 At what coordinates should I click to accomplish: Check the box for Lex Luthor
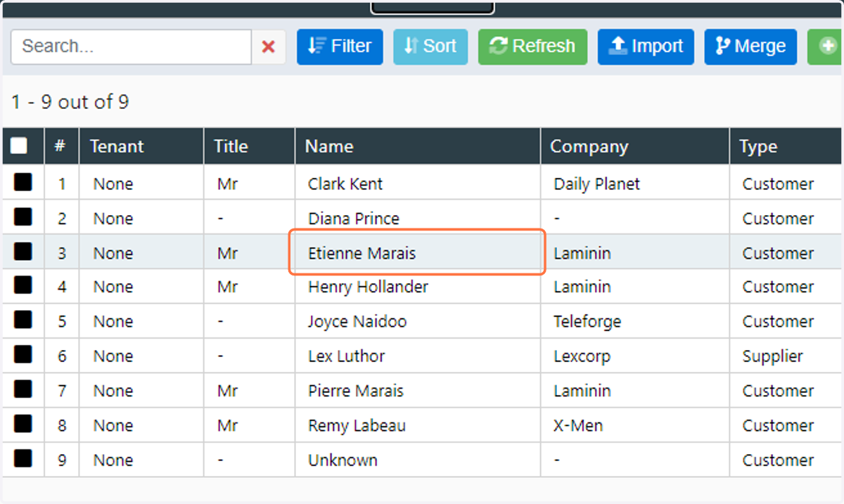23,354
